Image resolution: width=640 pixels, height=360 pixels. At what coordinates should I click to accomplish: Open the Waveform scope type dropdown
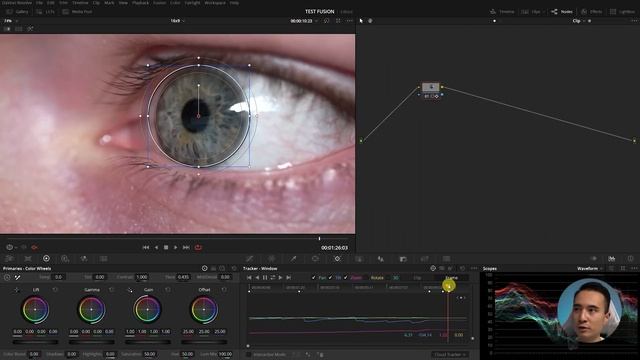(x=590, y=269)
